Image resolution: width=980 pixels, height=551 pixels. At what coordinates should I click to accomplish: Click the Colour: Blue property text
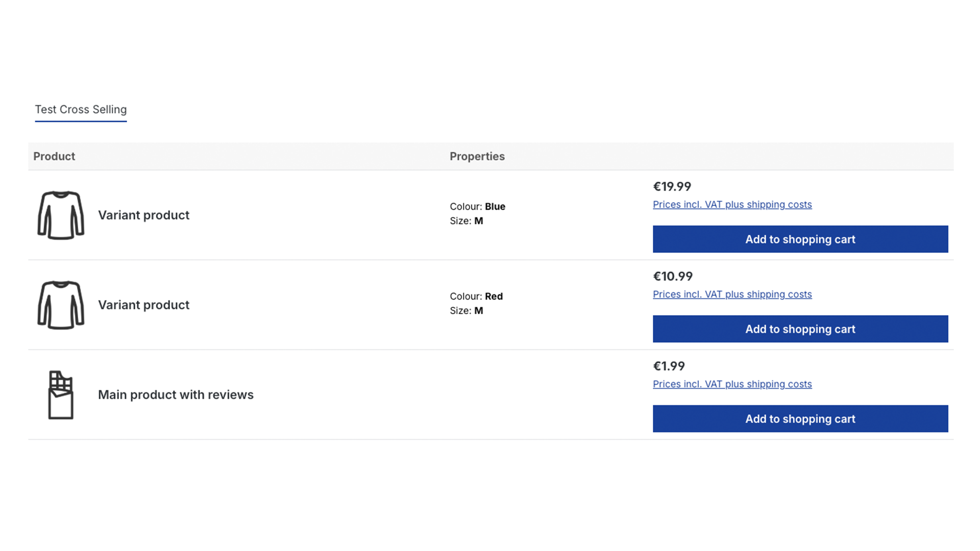tap(477, 207)
